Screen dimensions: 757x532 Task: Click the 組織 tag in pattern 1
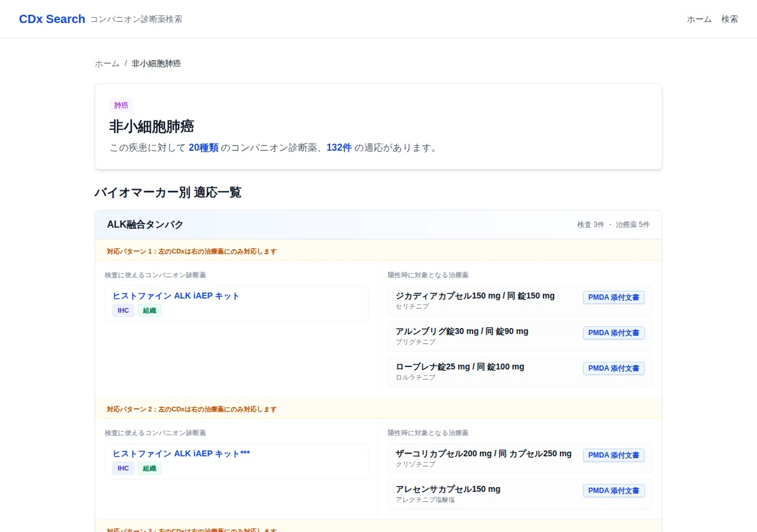click(x=150, y=310)
